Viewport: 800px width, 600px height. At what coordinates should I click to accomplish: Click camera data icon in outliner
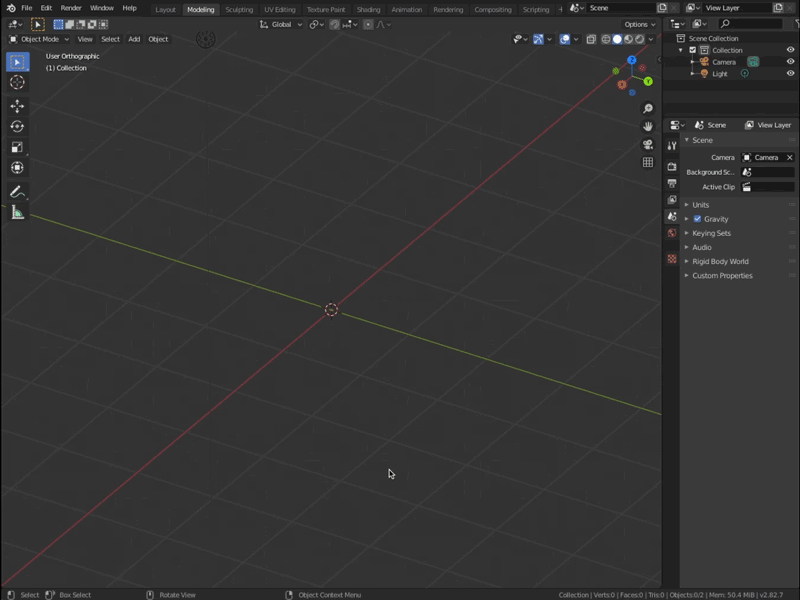[x=753, y=62]
